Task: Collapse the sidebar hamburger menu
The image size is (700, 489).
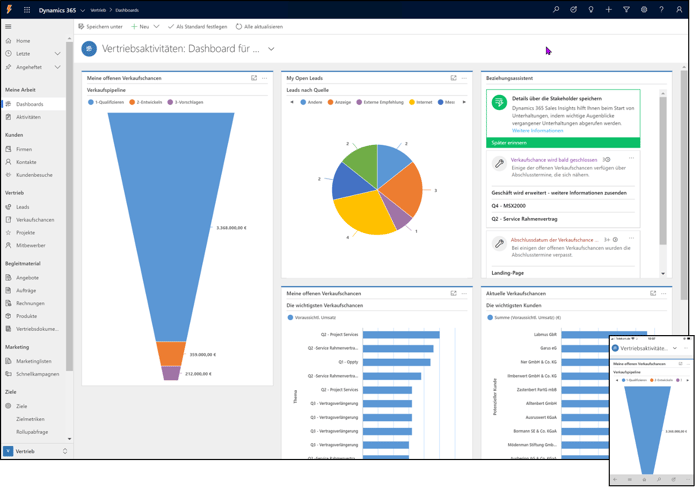Action: [8, 27]
